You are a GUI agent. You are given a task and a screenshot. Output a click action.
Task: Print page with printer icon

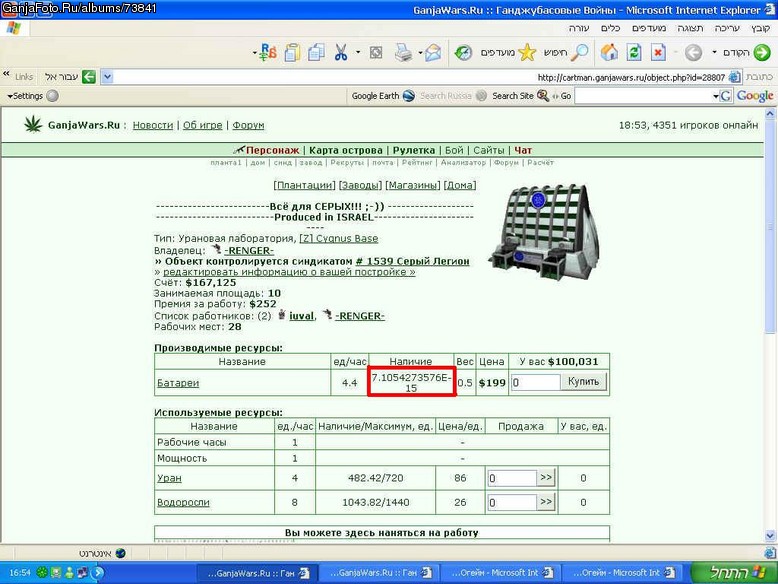pyautogui.click(x=403, y=53)
